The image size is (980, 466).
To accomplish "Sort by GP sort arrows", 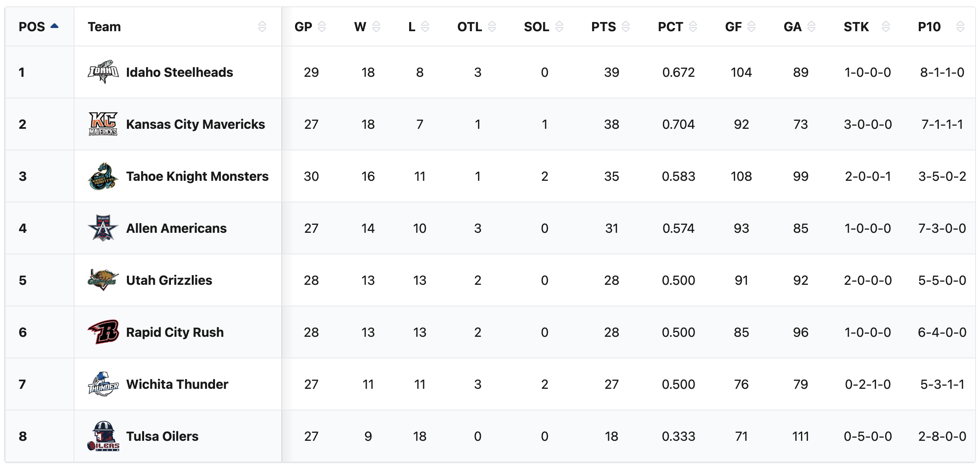I will (322, 27).
